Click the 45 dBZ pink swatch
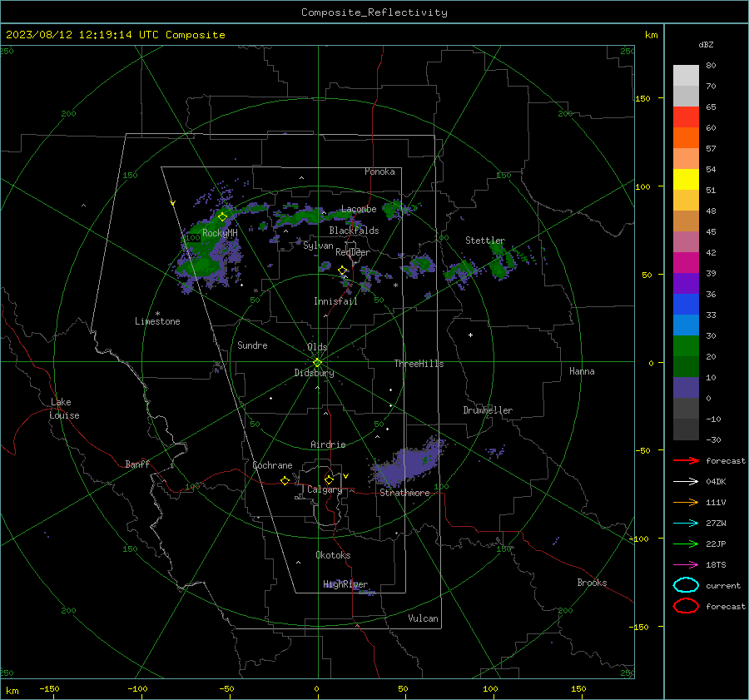 (x=686, y=241)
